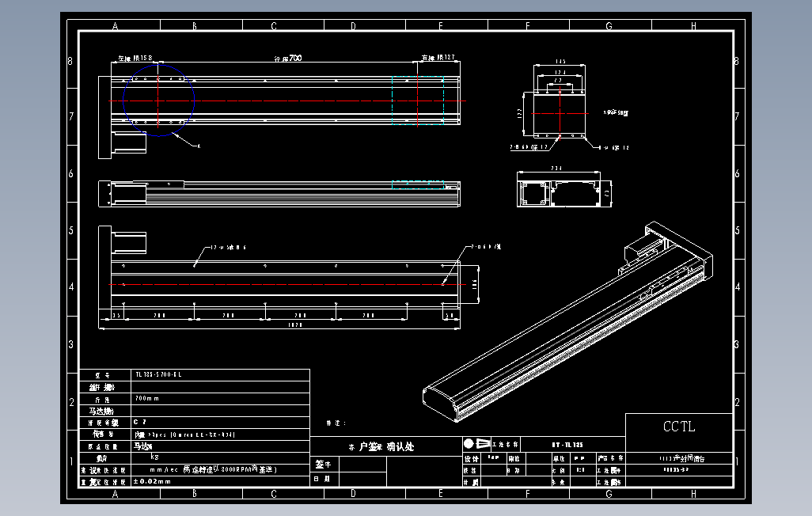This screenshot has width=812, height=516.
Task: Click the CCTL company name in title block
Action: 679,427
